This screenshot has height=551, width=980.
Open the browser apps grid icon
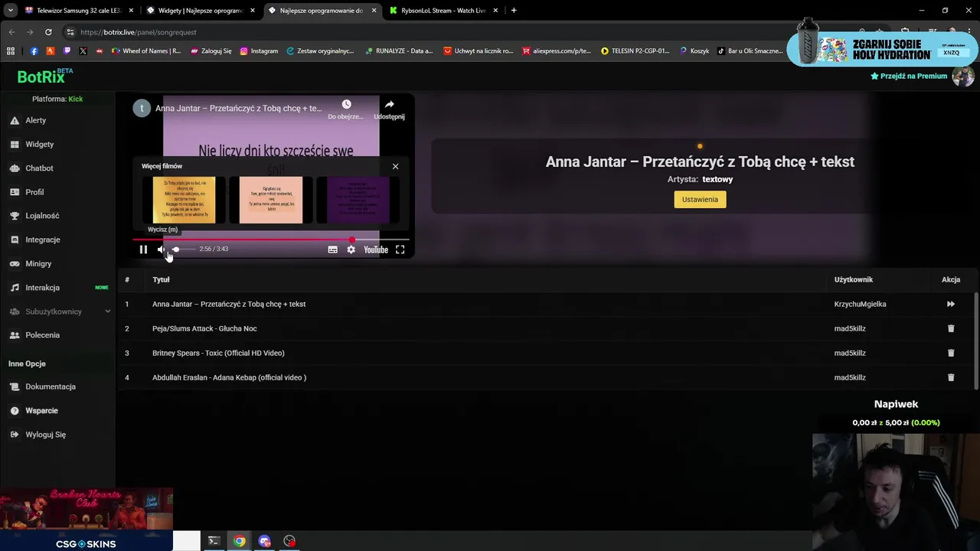tap(11, 51)
